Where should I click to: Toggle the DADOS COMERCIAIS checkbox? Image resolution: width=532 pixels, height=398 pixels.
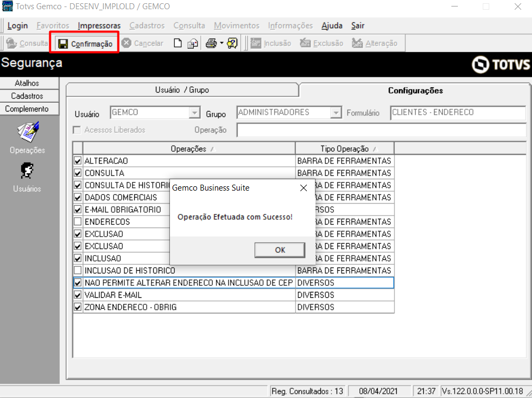[x=78, y=197]
